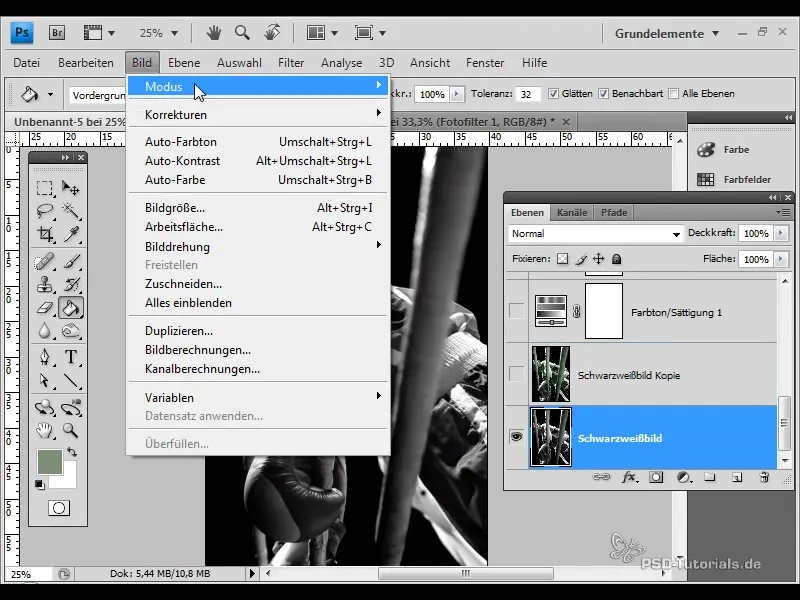The image size is (800, 600).
Task: Toggle the Glätten checkbox
Action: pyautogui.click(x=553, y=94)
